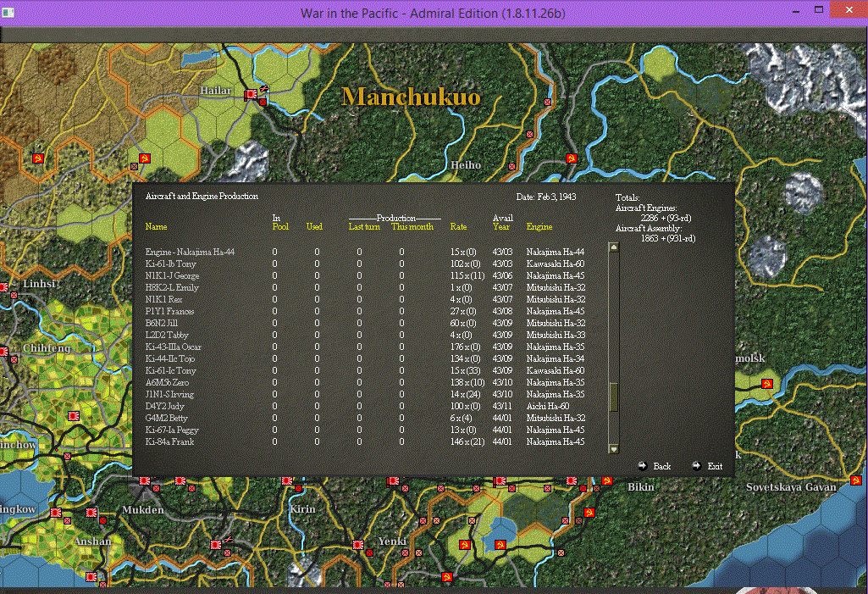Click the arrow icon beside Exit
Screen dimensions: 868x594
click(696, 466)
